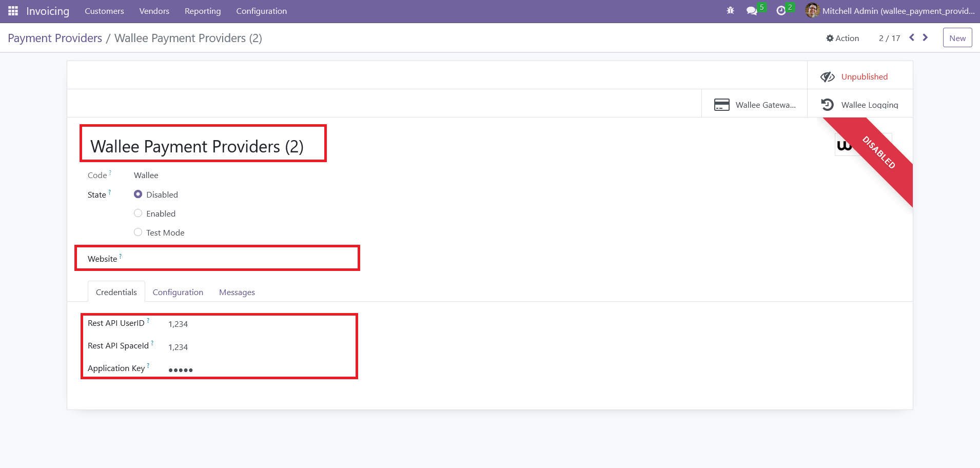
Task: Expand the Action dropdown menu
Action: (x=842, y=38)
